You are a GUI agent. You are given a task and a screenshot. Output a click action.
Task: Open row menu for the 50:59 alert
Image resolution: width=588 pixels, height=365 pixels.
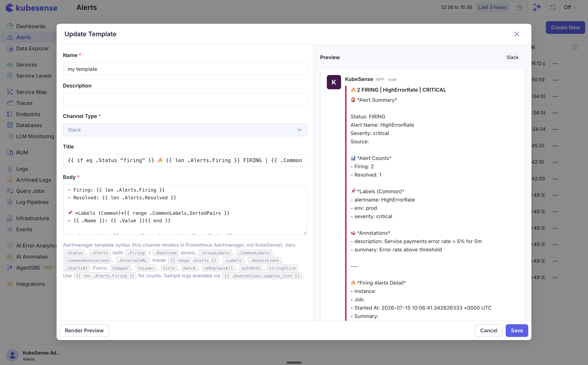pyautogui.click(x=555, y=80)
